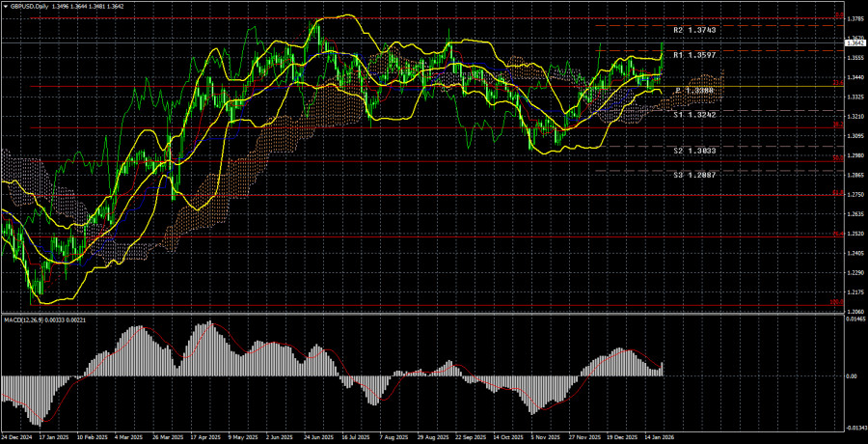Click the S2 1.3033 support label
868x444 pixels.
[x=693, y=152]
